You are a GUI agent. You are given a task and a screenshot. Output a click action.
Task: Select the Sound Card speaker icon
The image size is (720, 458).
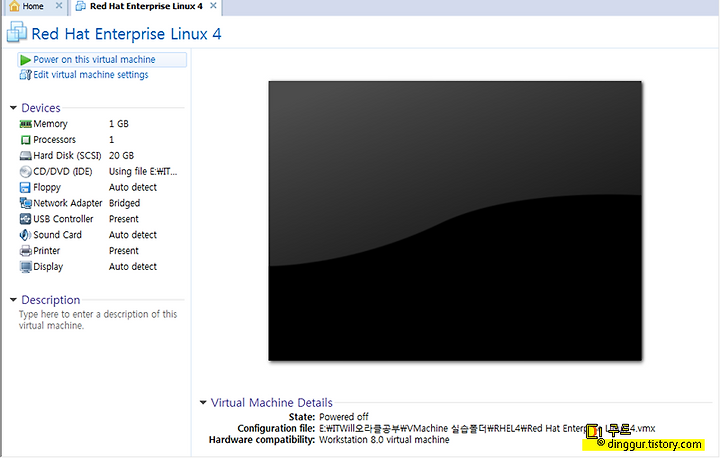[x=25, y=235]
